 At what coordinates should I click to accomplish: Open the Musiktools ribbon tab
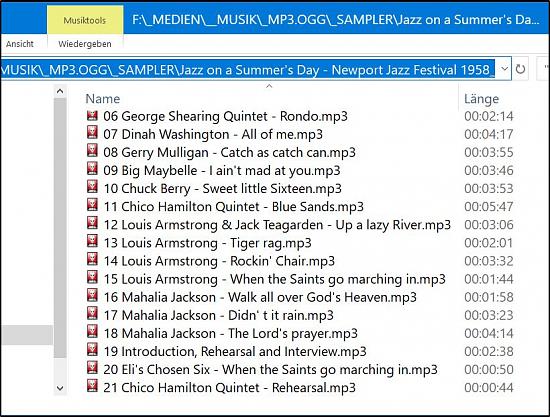(x=85, y=20)
